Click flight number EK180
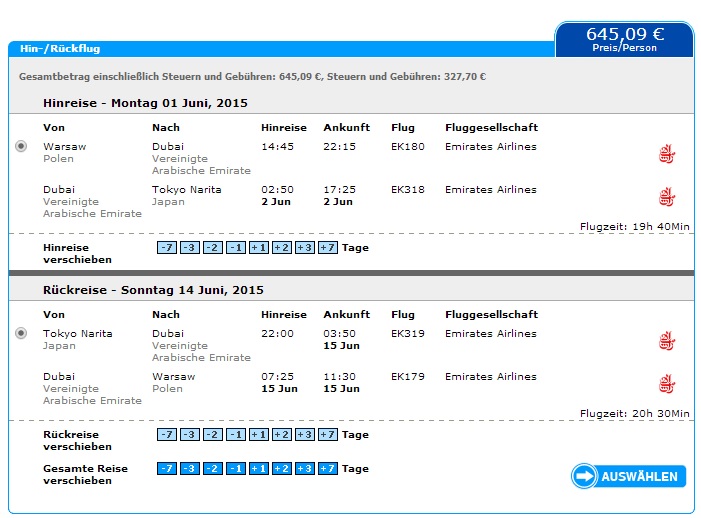Viewport: 701px width, 518px height. click(x=408, y=147)
